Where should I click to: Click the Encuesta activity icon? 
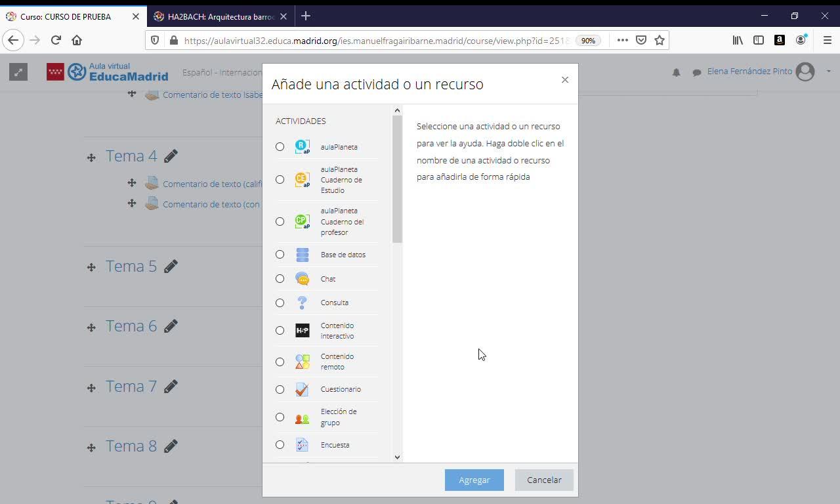[x=303, y=445]
